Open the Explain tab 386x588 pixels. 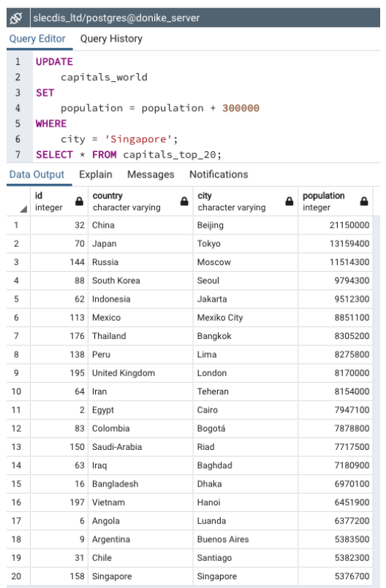coord(95,175)
